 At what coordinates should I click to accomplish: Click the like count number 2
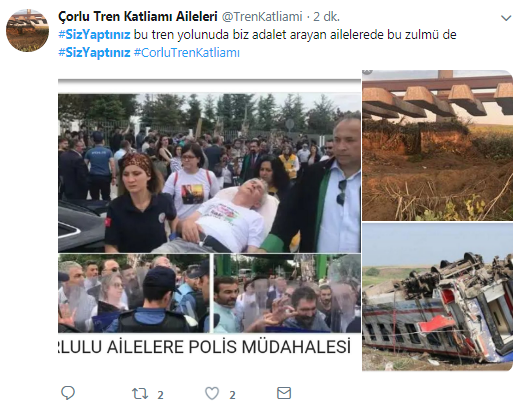pyautogui.click(x=232, y=395)
